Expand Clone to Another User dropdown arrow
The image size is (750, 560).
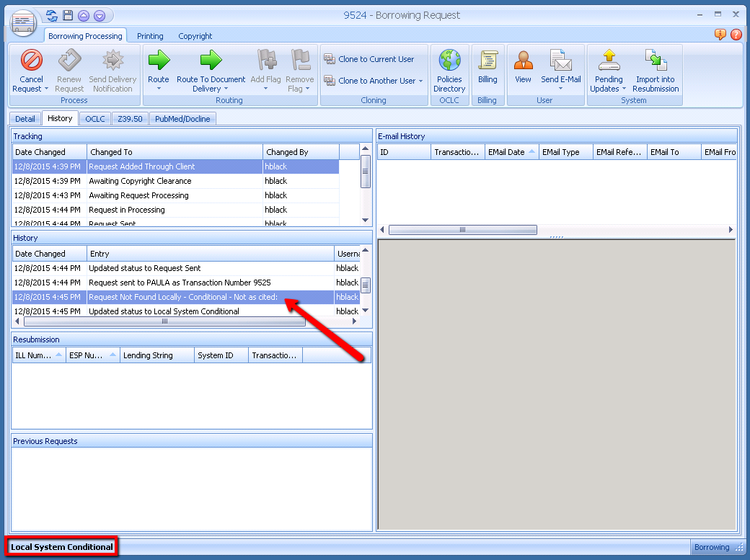[420, 81]
